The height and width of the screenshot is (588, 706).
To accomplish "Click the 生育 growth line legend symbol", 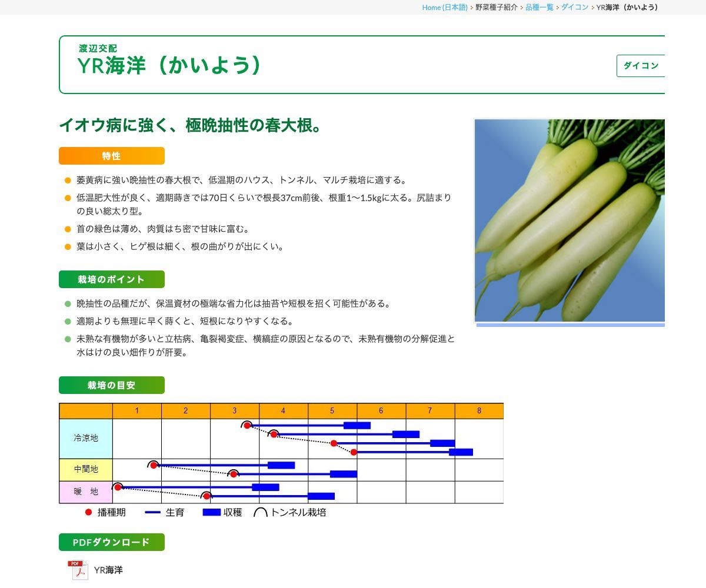I will tap(151, 513).
